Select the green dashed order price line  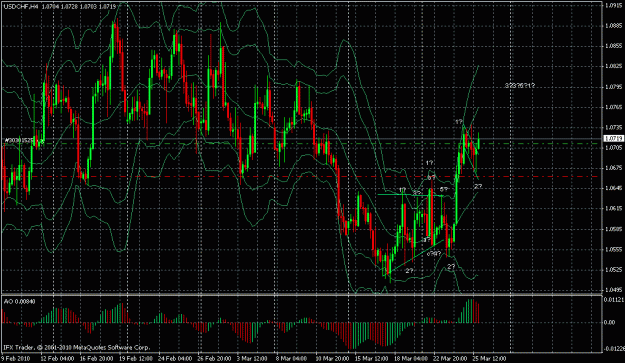point(302,143)
